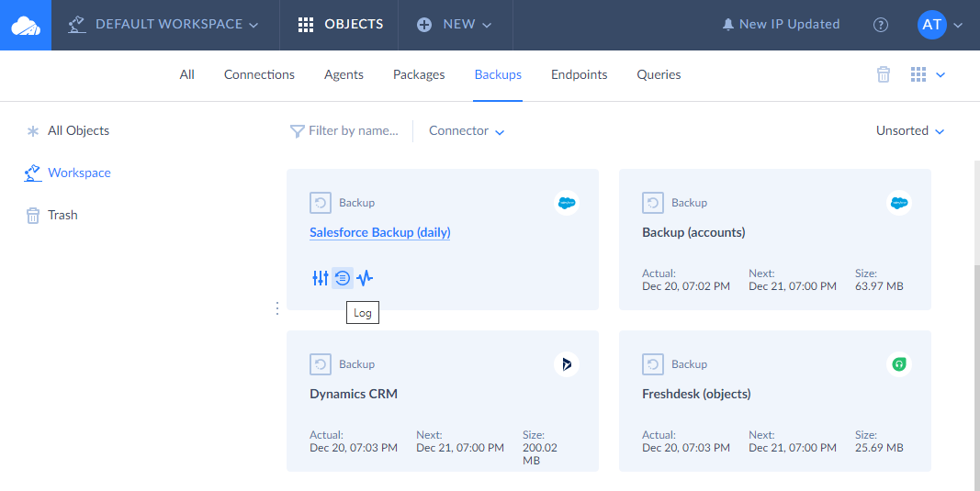This screenshot has width=980, height=491.
Task: Click the All Objects asterisk icon
Action: click(x=32, y=131)
